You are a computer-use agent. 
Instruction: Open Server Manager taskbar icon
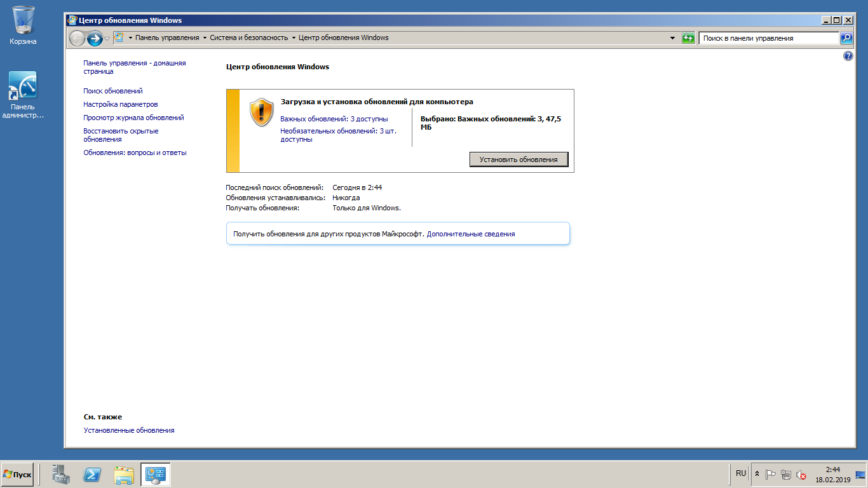coord(61,475)
